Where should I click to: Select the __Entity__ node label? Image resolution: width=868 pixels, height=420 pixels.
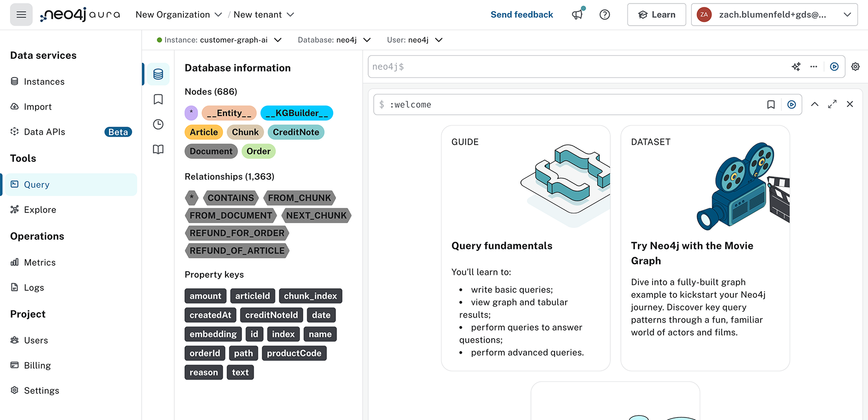click(229, 113)
